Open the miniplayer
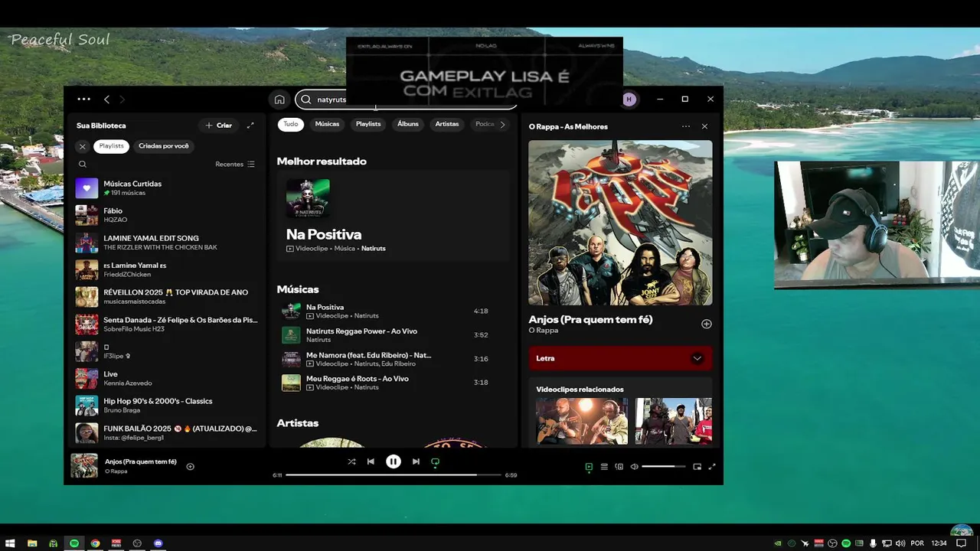Viewport: 980px width, 551px height. (x=697, y=467)
